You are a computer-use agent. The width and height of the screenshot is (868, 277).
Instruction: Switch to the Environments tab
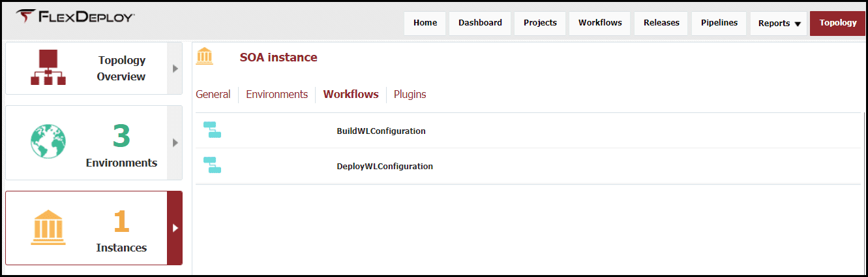[277, 94]
